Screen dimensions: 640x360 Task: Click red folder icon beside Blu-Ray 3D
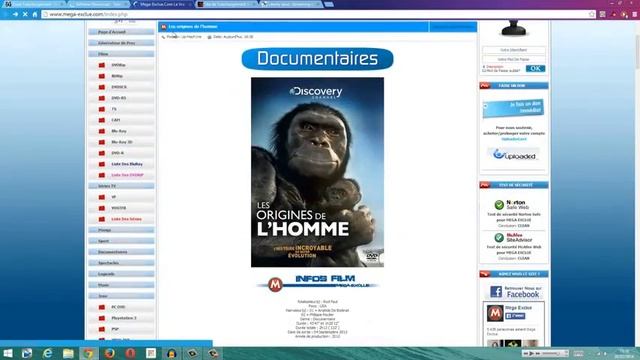tap(102, 142)
